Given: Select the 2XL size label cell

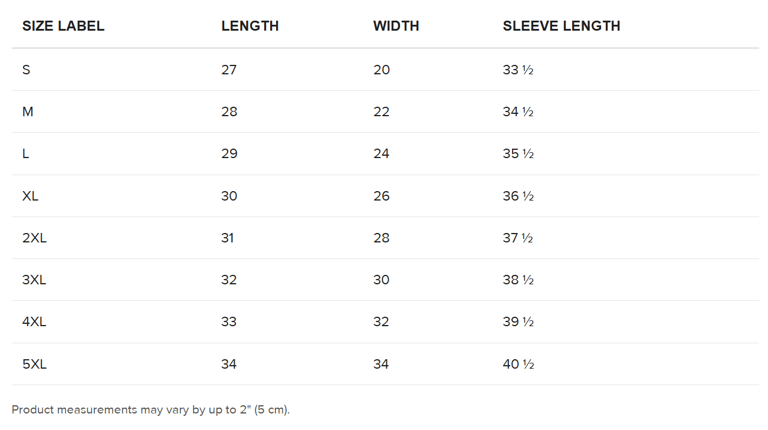Looking at the screenshot, I should click(x=34, y=238).
